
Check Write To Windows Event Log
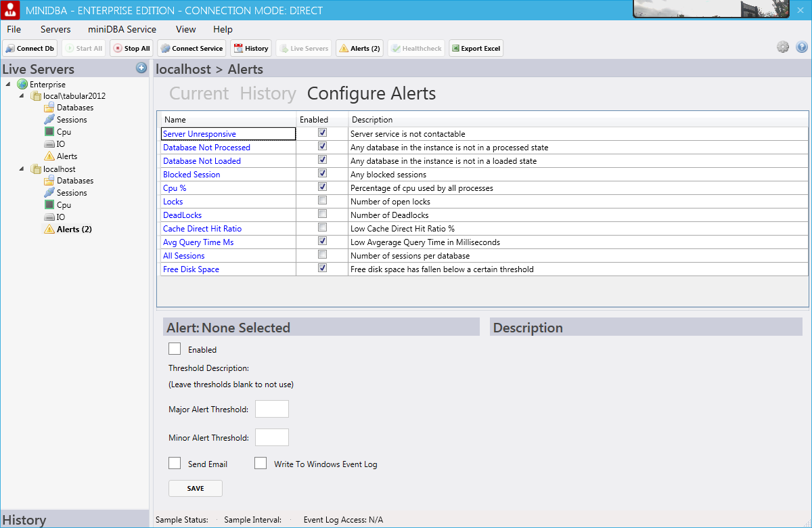(261, 464)
